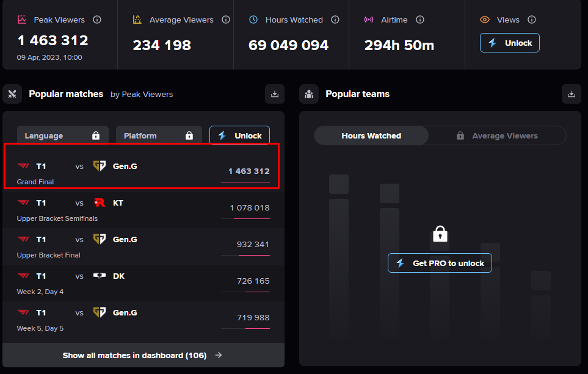
Task: Click the by Peak Viewers subtitle
Action: tap(142, 95)
